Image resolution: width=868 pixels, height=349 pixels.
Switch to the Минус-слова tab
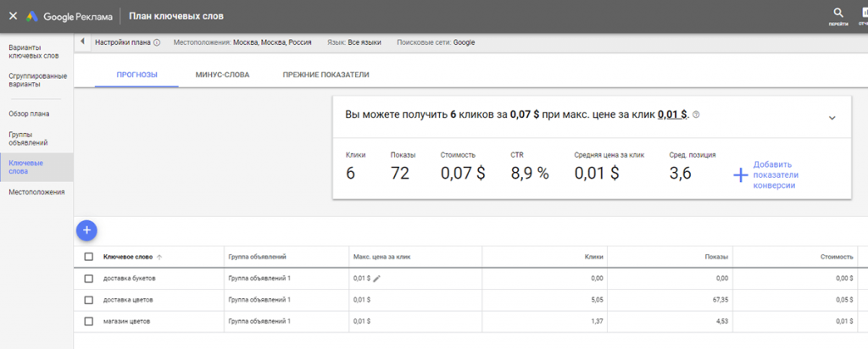(221, 75)
